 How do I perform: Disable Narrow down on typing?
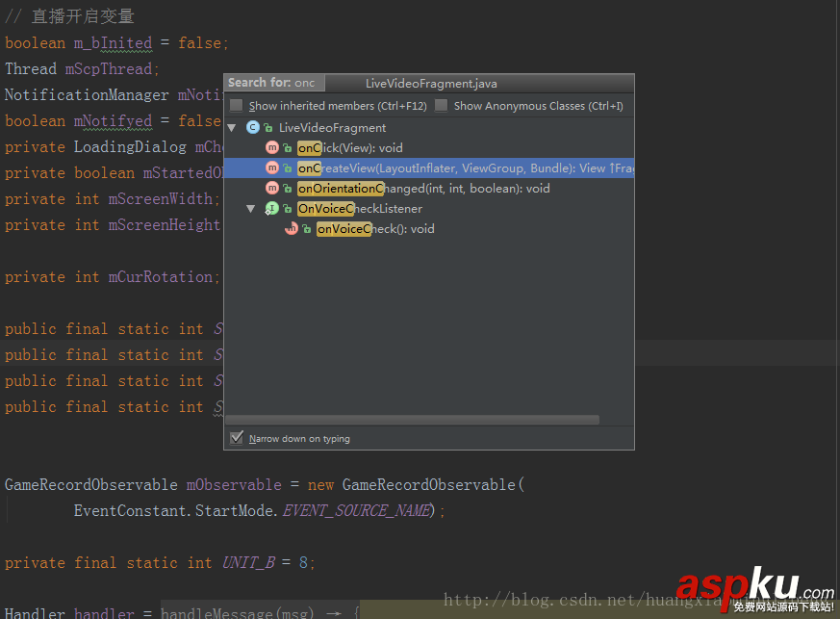point(236,438)
